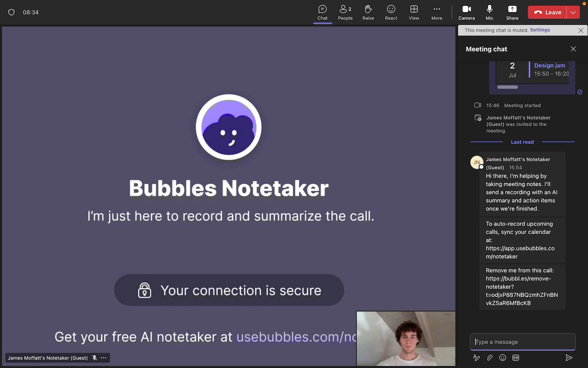The image size is (588, 368).
Task: Open the remove-notetaker link in chat
Action: point(522,291)
